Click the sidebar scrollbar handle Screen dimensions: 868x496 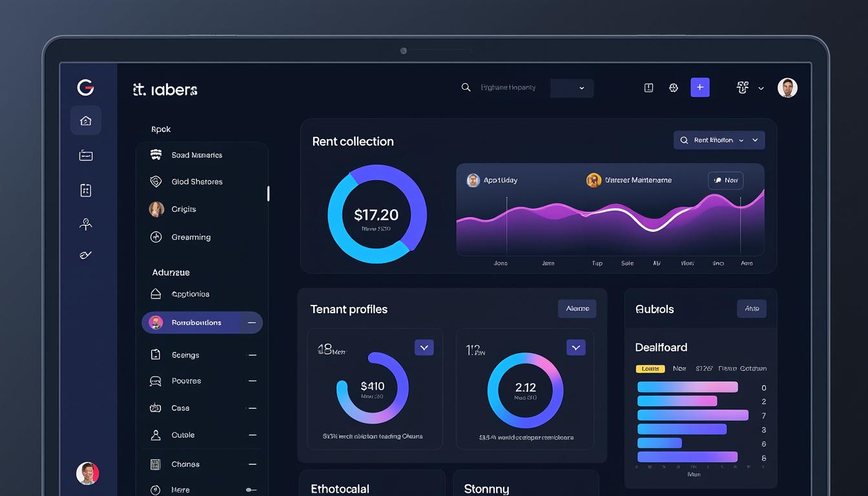[268, 194]
